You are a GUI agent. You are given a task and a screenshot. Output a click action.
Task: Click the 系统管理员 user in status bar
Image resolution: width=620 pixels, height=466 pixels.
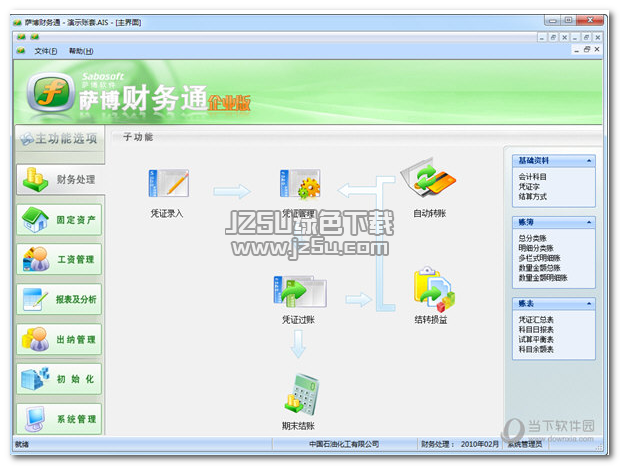[x=525, y=444]
